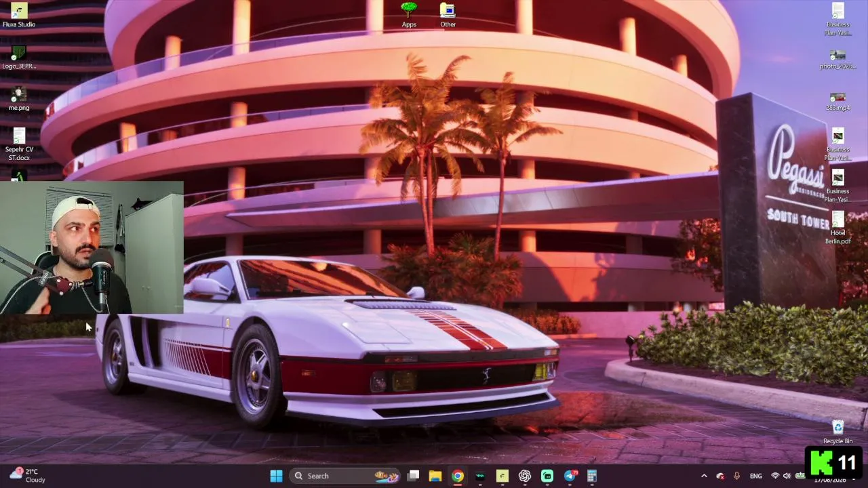Image resolution: width=868 pixels, height=488 pixels.
Task: Open the yellow-green square taskbar app
Action: (502, 476)
